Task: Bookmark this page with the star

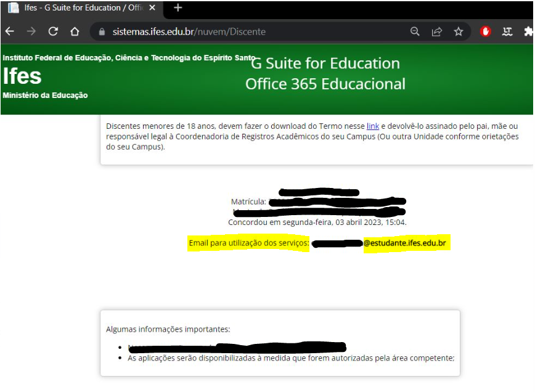Action: click(459, 31)
